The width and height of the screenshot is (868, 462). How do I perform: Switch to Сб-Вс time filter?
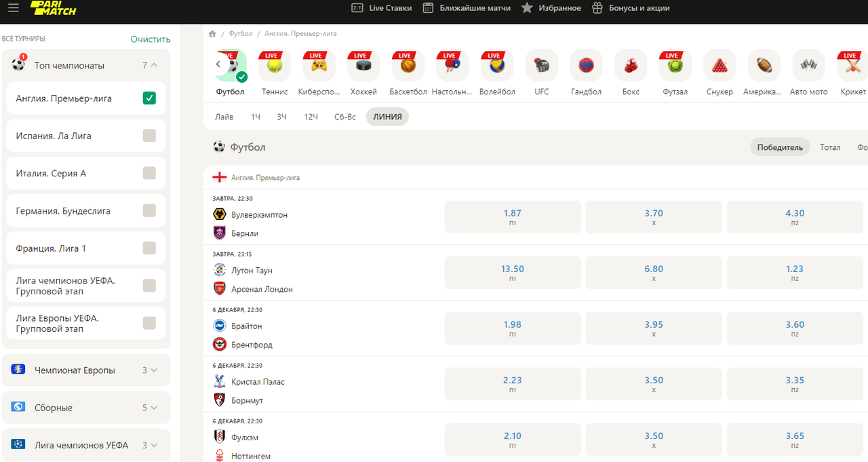[345, 117]
